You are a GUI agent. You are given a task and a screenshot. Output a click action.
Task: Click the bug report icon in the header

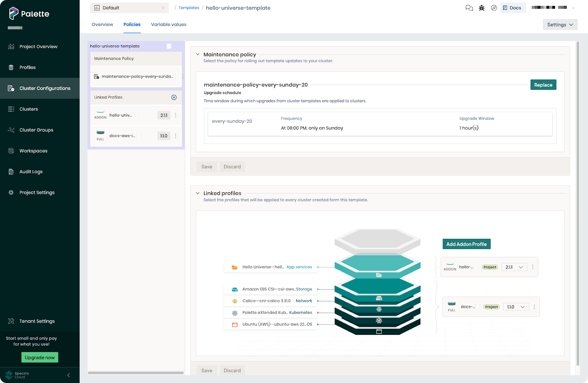(x=481, y=8)
